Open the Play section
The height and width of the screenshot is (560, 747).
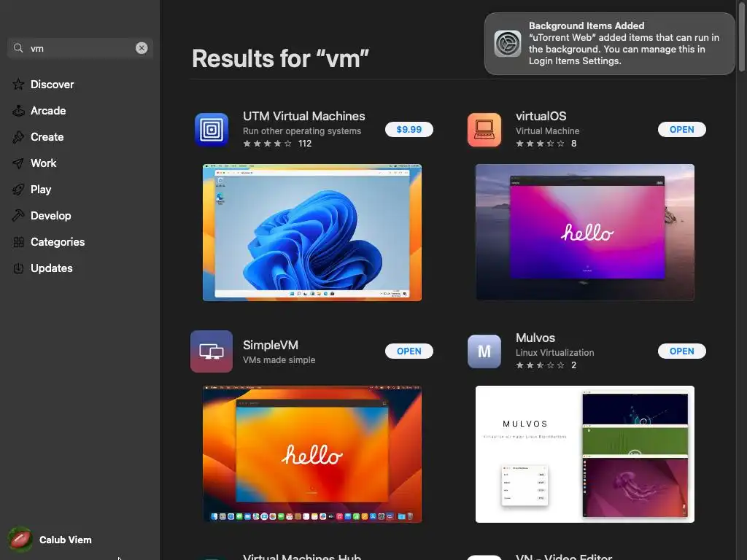click(41, 189)
